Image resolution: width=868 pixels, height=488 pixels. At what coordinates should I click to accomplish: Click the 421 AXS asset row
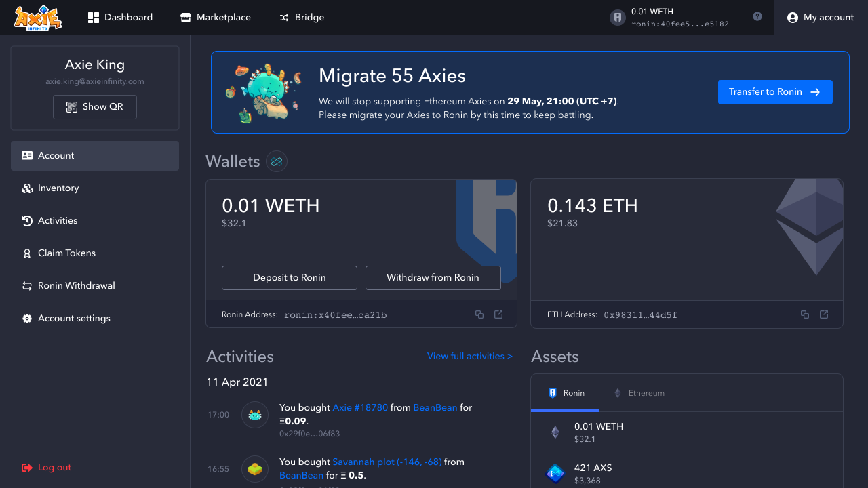tap(687, 471)
